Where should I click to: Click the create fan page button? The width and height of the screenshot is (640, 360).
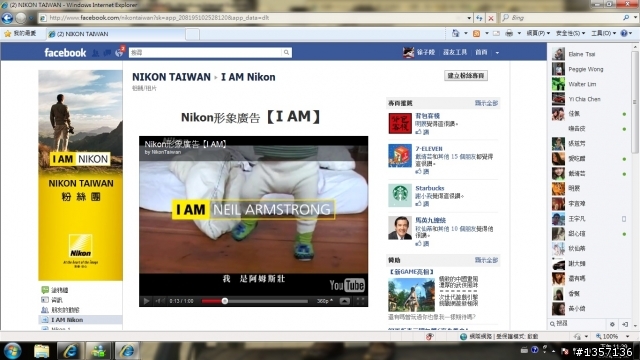pyautogui.click(x=466, y=76)
